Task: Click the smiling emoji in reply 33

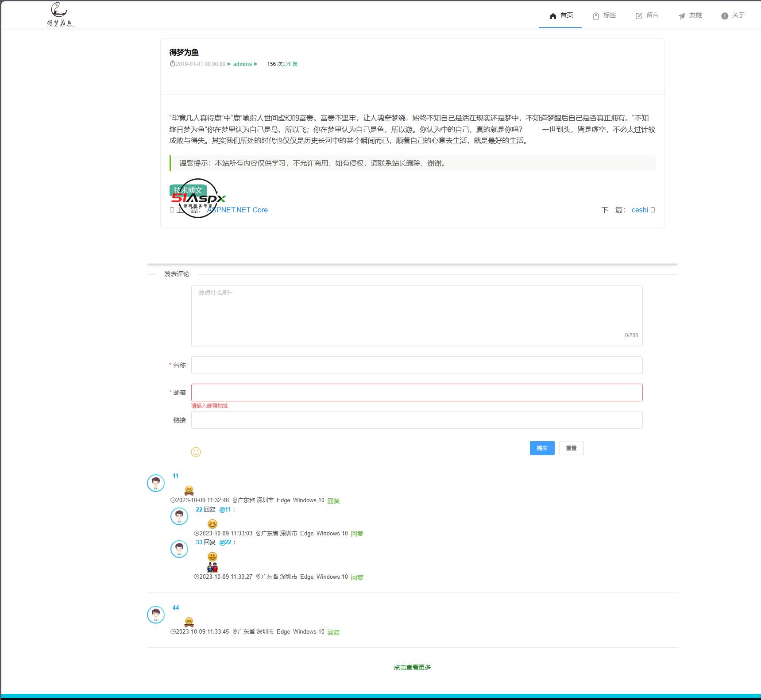Action: pyautogui.click(x=212, y=557)
